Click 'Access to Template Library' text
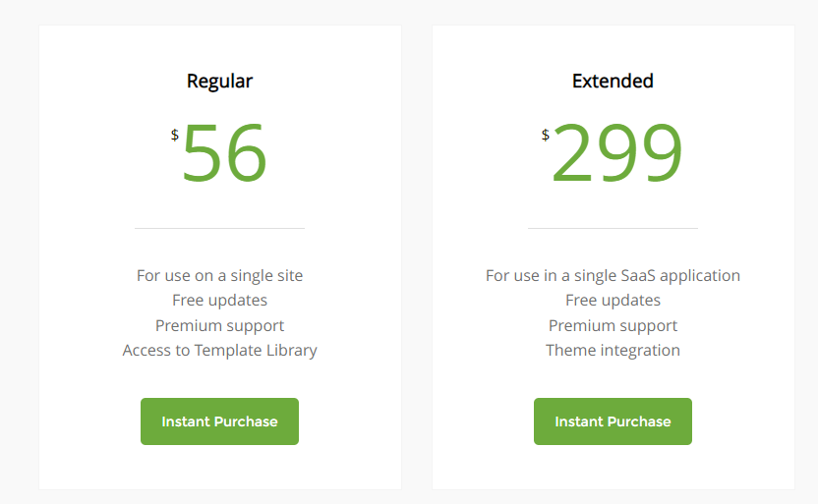 [x=219, y=350]
